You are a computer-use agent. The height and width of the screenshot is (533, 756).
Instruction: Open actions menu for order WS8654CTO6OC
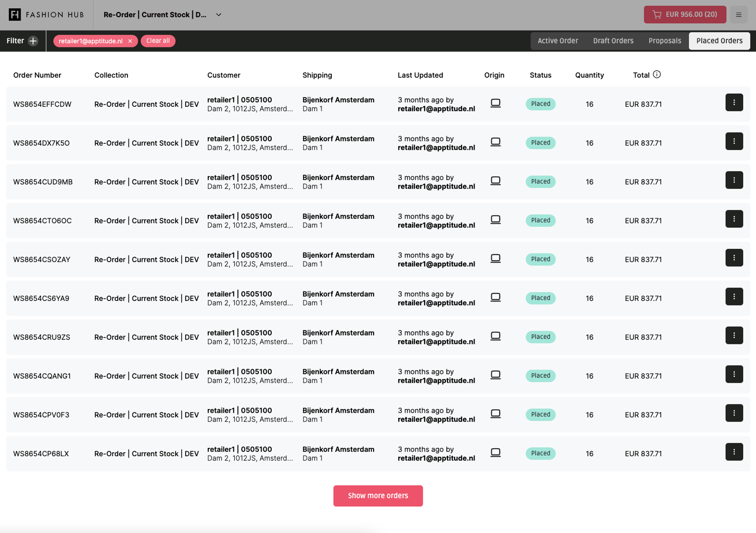click(733, 219)
